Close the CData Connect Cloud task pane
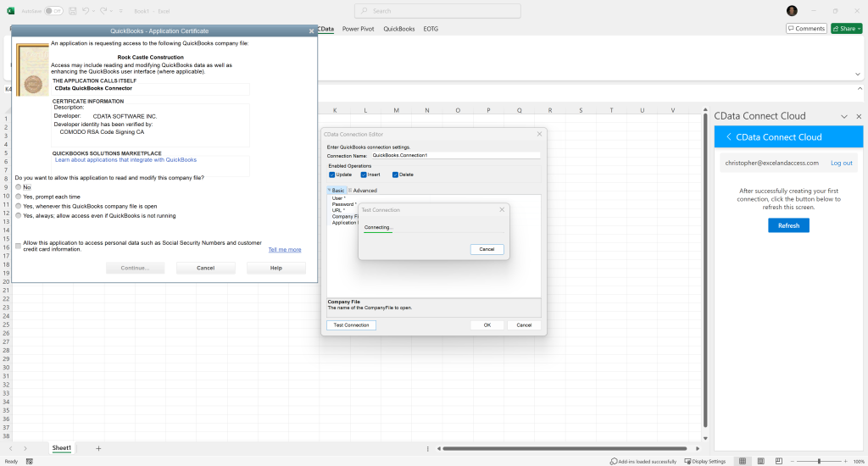This screenshot has height=466, width=868. [859, 116]
